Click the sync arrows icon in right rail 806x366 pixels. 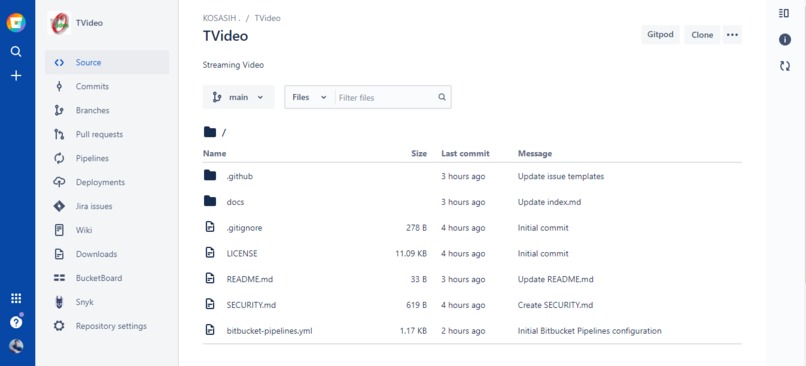click(x=784, y=66)
